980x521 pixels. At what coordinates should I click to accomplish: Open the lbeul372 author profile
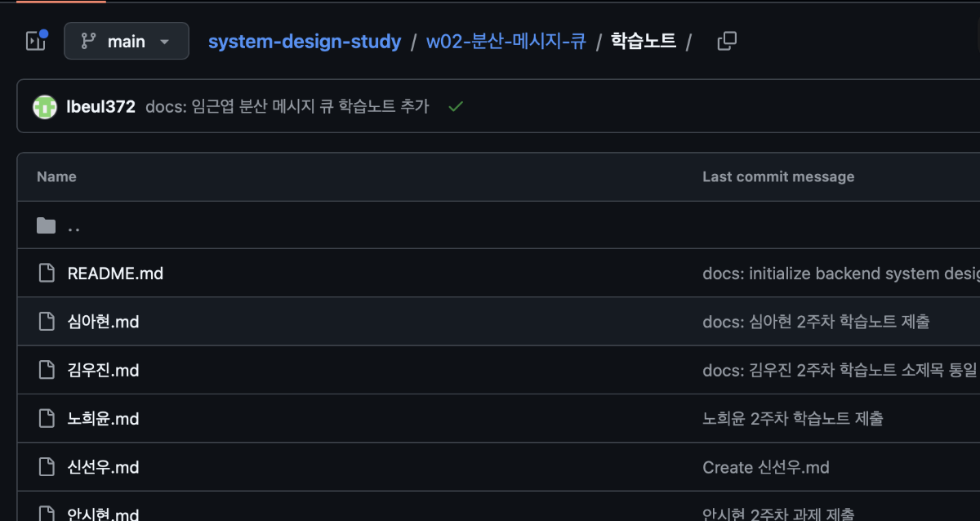coord(100,106)
